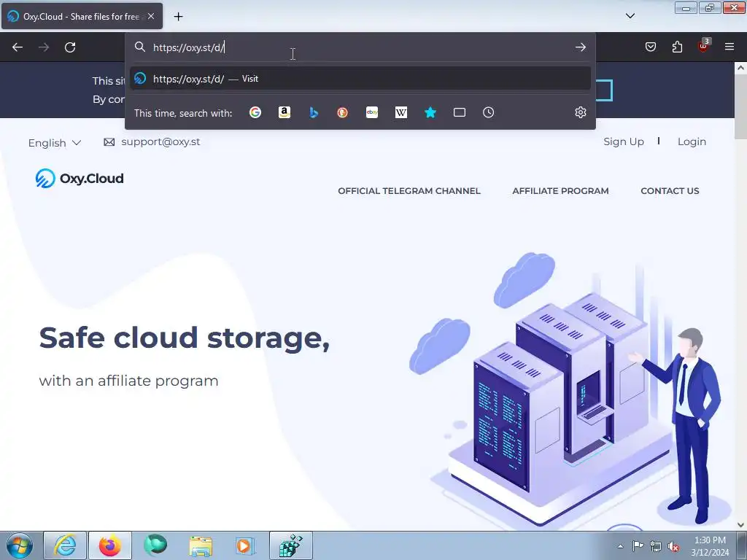Open AFFILIATE PROGRAM menu item
The width and height of the screenshot is (747, 560).
tap(560, 191)
